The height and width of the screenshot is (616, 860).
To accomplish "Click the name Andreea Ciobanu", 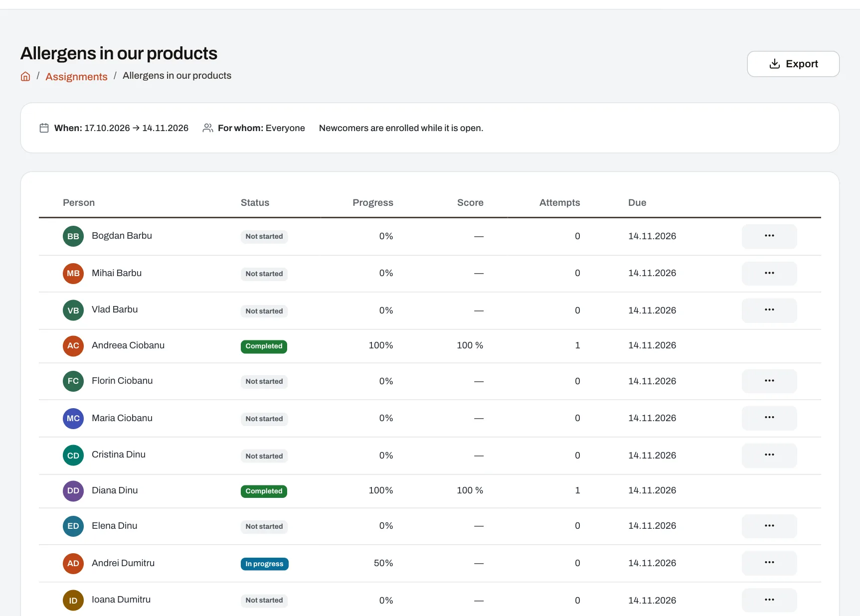I will coord(128,345).
